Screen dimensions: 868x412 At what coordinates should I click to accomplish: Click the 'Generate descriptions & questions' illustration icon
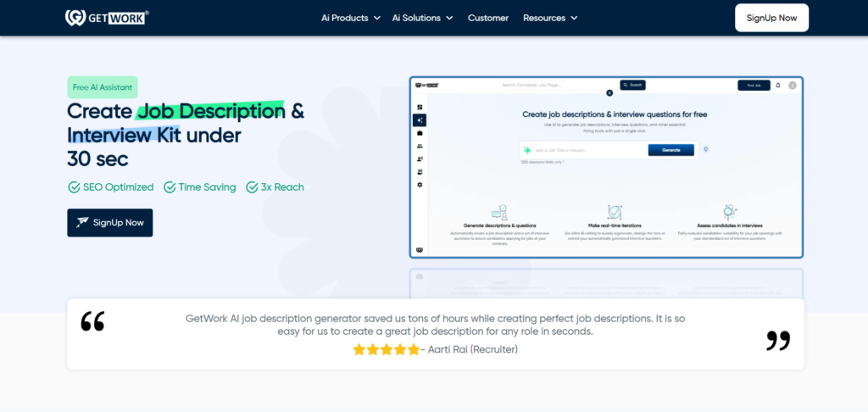(499, 213)
